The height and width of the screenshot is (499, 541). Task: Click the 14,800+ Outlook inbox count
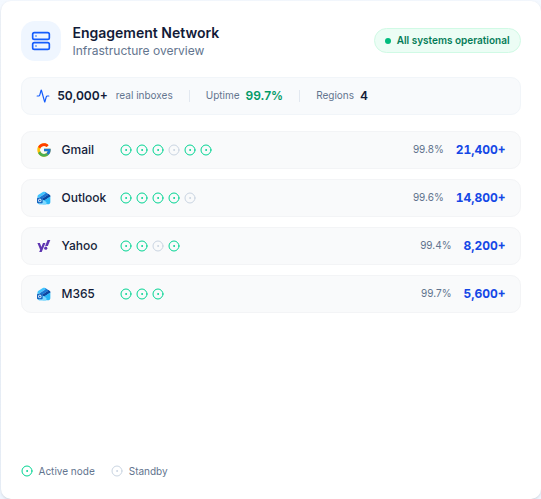tap(481, 198)
